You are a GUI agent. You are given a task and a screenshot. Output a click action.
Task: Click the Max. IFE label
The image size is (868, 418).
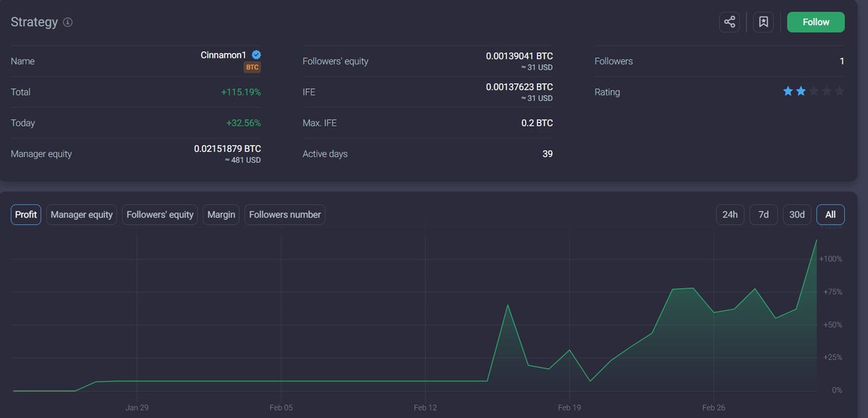(x=319, y=123)
